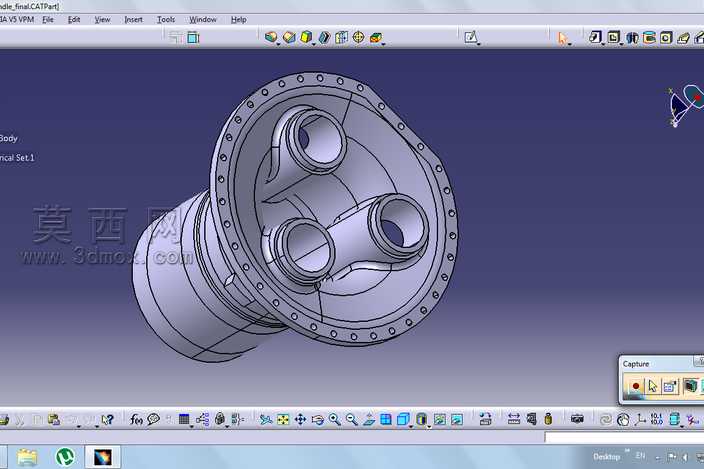Select the Chamfer tool
Screen dimensions: 704x469
pos(289,37)
